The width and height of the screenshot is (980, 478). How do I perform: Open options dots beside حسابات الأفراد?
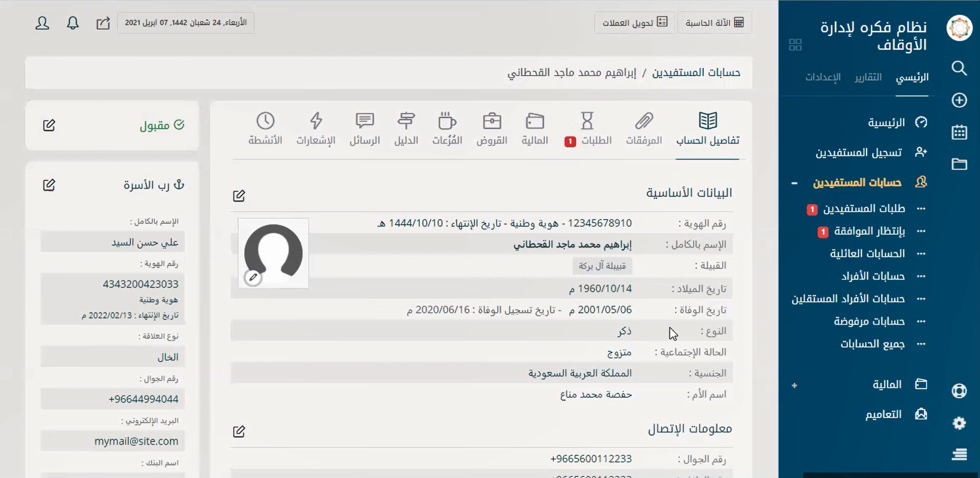click(x=921, y=277)
